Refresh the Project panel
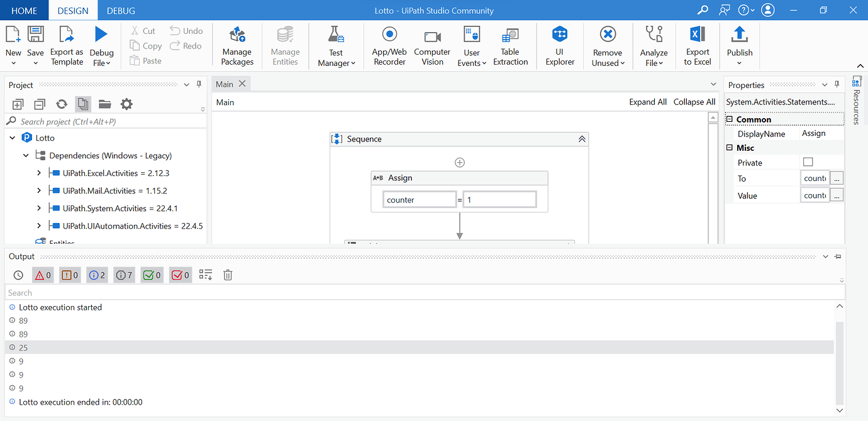This screenshot has width=868, height=421. pos(60,104)
